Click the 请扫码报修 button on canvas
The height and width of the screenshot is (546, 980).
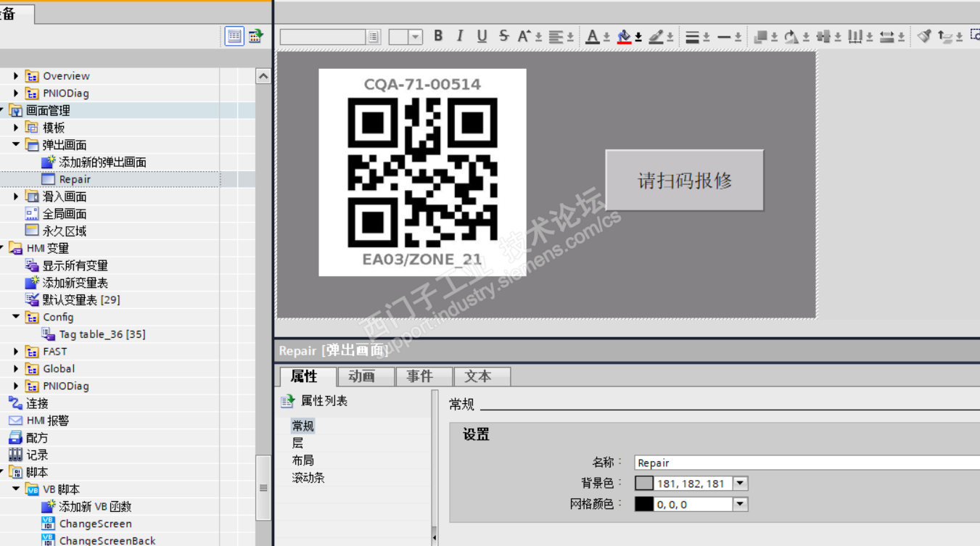point(685,181)
